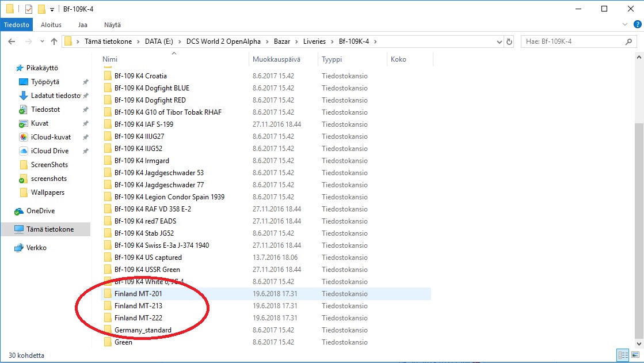
Task: Select folder Bf-109 K4 US captured
Action: click(x=148, y=258)
